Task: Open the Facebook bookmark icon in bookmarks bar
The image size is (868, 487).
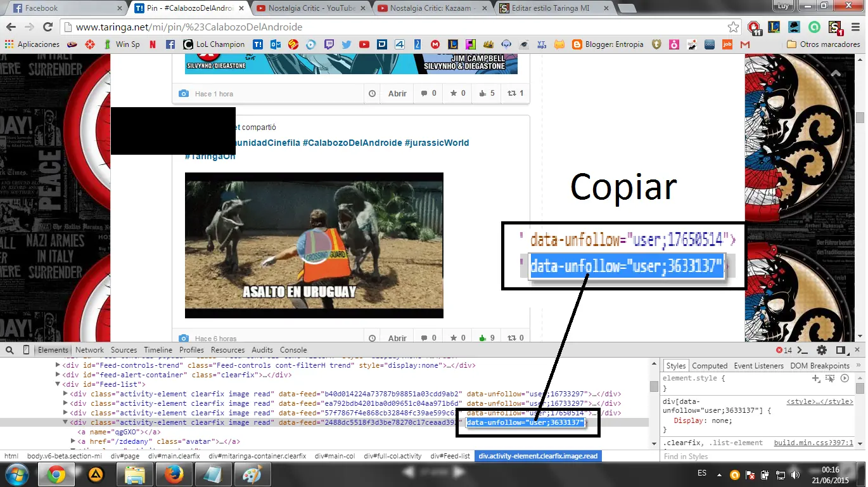Action: click(170, 44)
